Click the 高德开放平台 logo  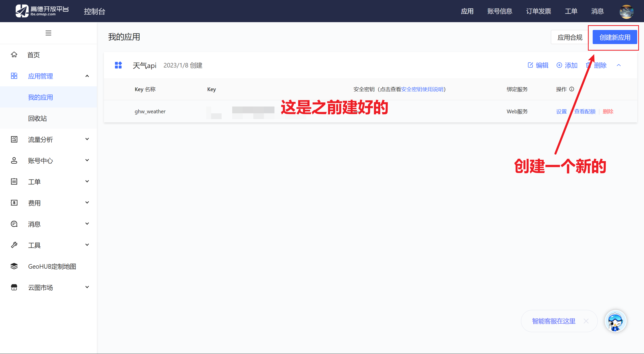42,11
